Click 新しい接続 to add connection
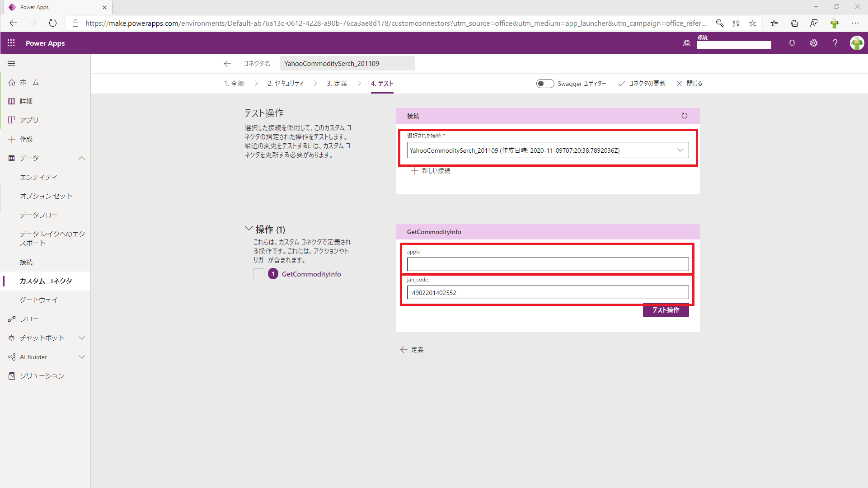 coord(431,171)
